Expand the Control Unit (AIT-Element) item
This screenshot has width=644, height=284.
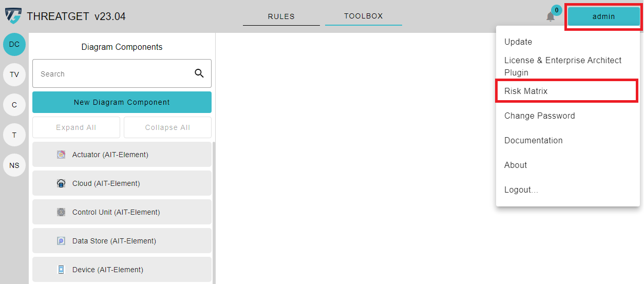pos(122,212)
